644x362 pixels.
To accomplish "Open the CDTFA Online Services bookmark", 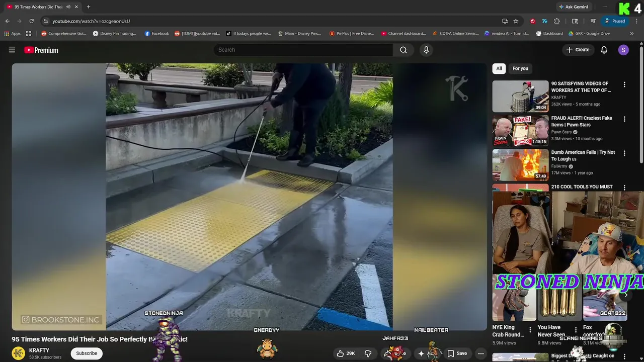I will 455,34.
